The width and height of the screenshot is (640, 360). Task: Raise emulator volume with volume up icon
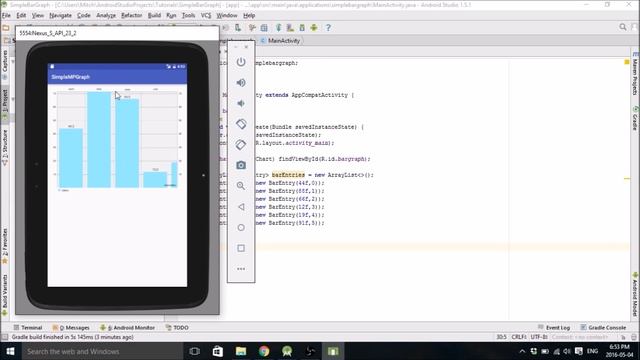(241, 83)
